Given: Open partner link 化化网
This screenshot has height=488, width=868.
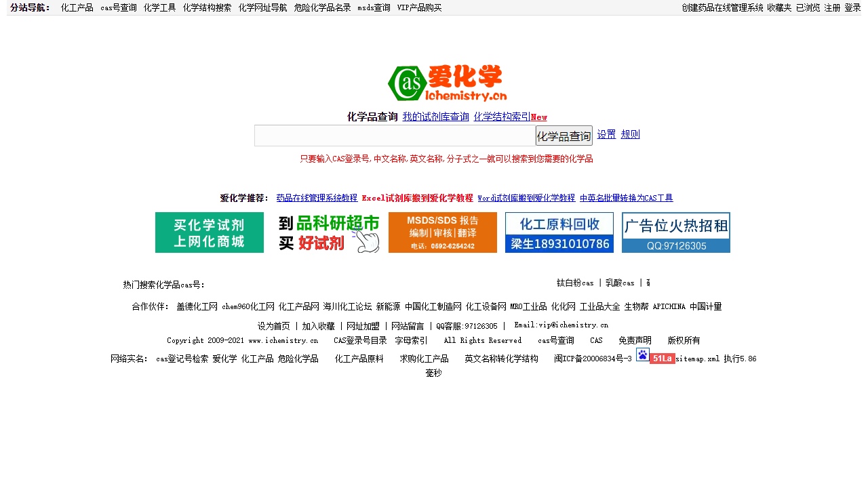Looking at the screenshot, I should pyautogui.click(x=564, y=306).
